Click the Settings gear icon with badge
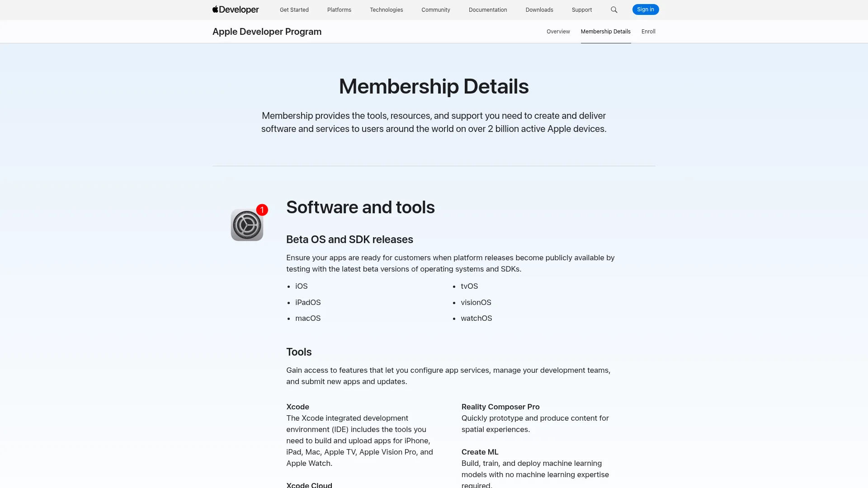The height and width of the screenshot is (488, 868). coord(247,225)
